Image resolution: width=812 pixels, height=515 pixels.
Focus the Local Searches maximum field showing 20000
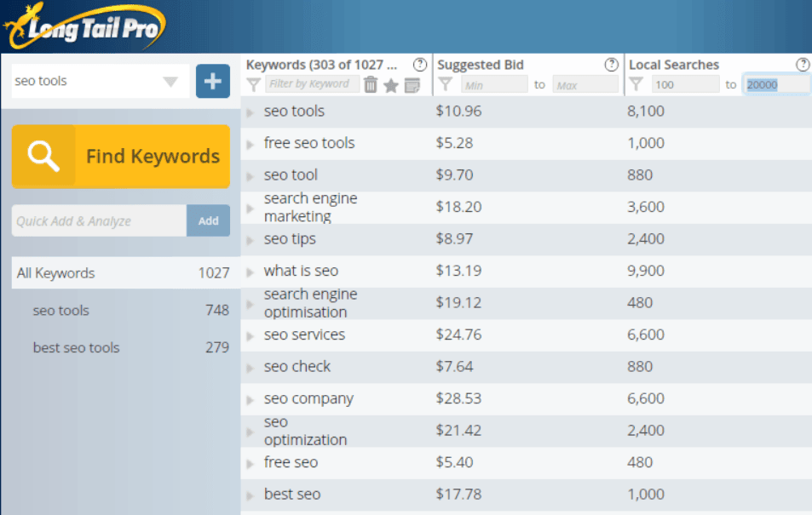pos(777,84)
